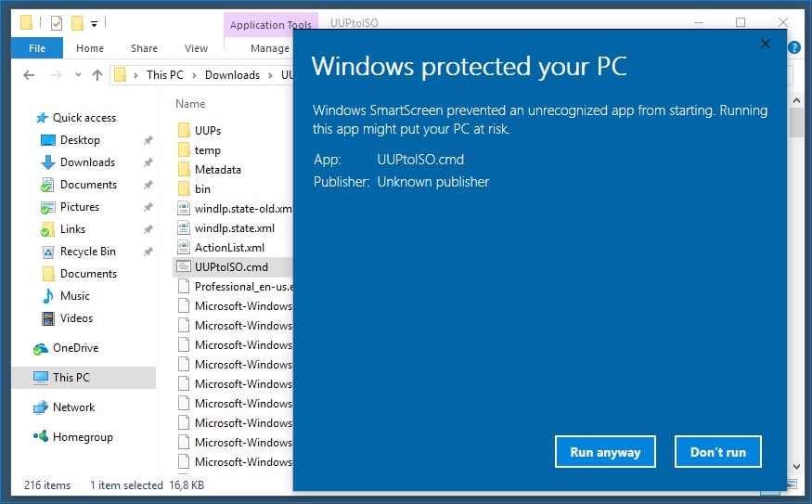The height and width of the screenshot is (504, 812).
Task: Go forward with the right arrow
Action: [x=56, y=75]
